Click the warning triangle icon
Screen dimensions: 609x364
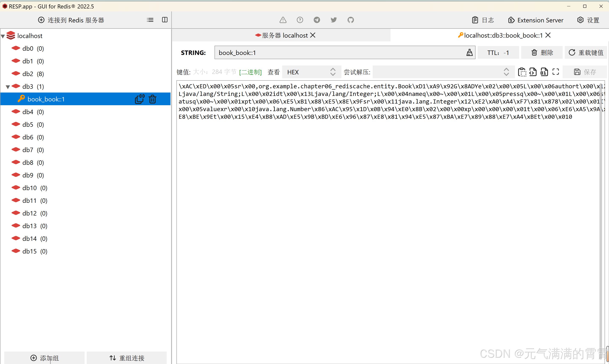[283, 20]
